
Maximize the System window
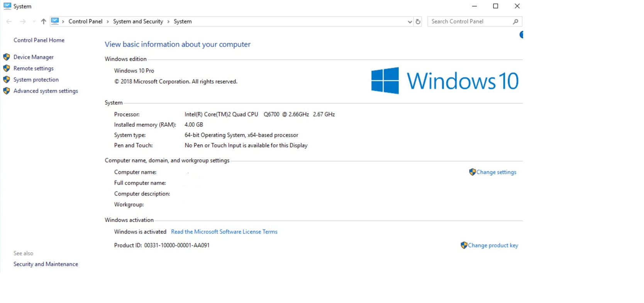[x=496, y=6]
